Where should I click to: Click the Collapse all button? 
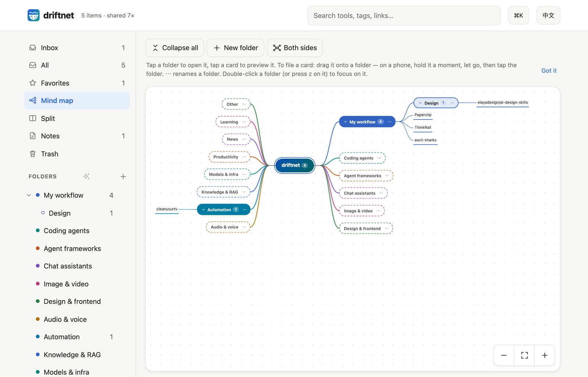175,48
